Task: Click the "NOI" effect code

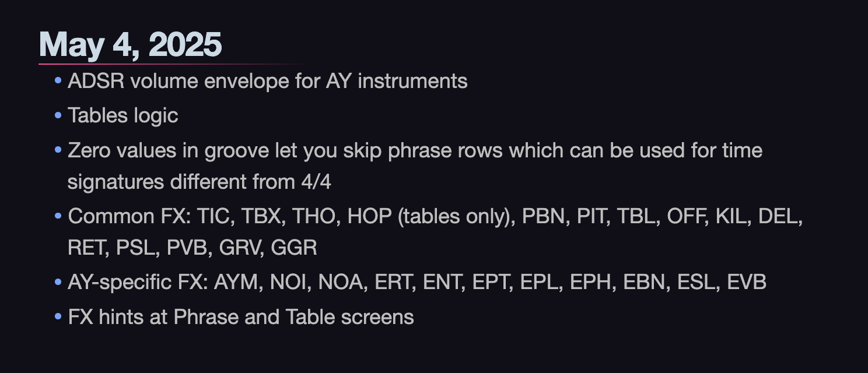Action: 288,283
